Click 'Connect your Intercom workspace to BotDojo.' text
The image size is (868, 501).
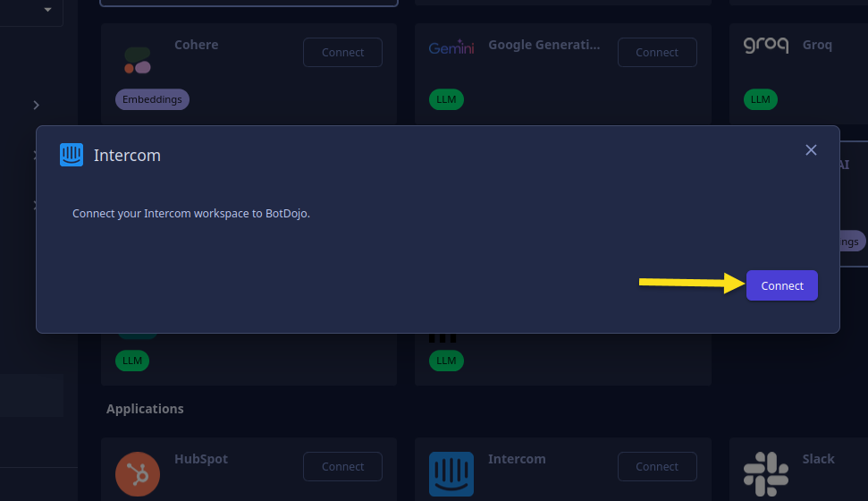pyautogui.click(x=191, y=213)
